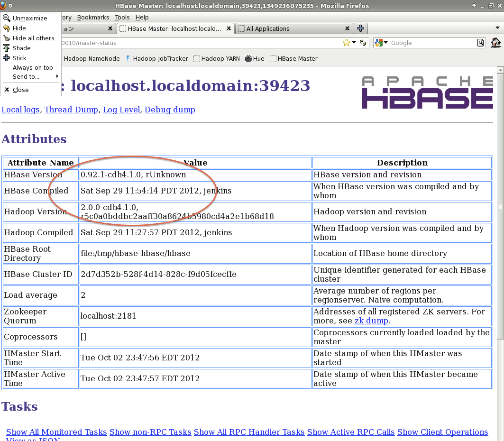Viewport: 504px width, 441px height.
Task: Click Show Client Operations link
Action: 443,432
